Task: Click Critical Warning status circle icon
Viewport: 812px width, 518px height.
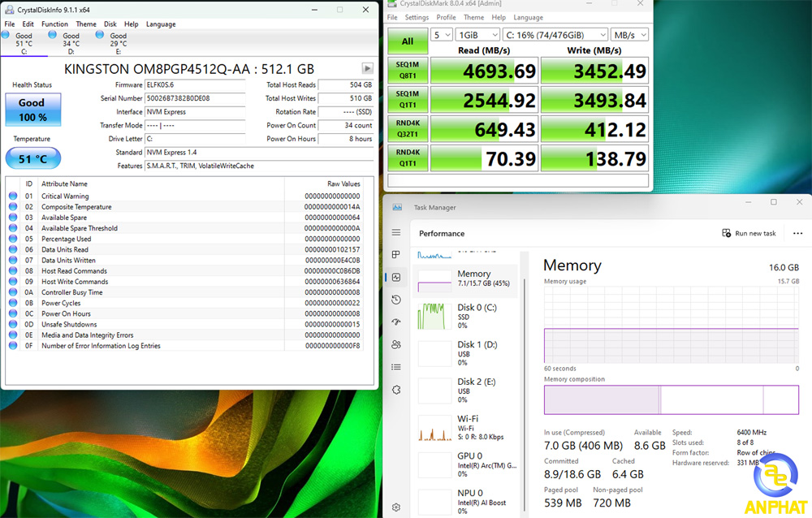Action: pyautogui.click(x=13, y=196)
